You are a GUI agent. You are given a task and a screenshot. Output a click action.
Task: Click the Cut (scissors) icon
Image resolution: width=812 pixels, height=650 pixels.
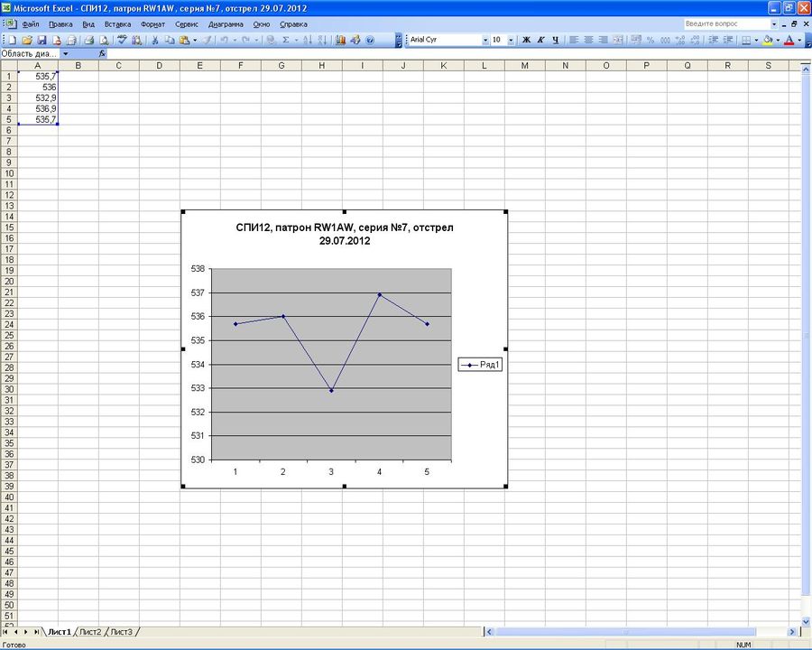155,41
